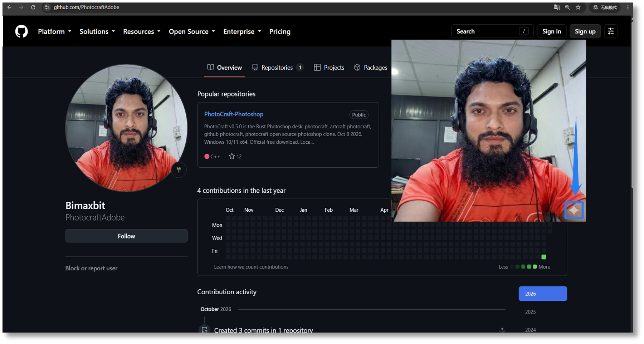Click the circular profile avatar photo
Viewport: 644px width, 344px height.
point(126,128)
